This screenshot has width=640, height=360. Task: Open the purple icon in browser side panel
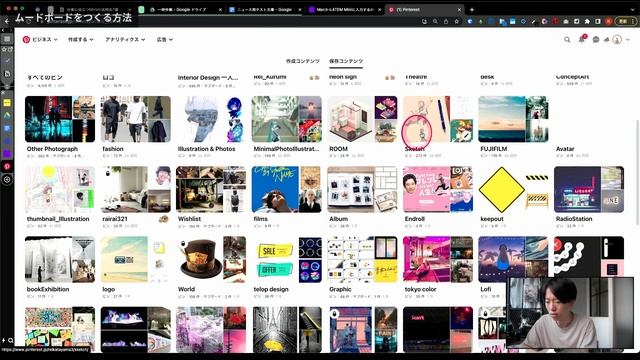click(7, 154)
